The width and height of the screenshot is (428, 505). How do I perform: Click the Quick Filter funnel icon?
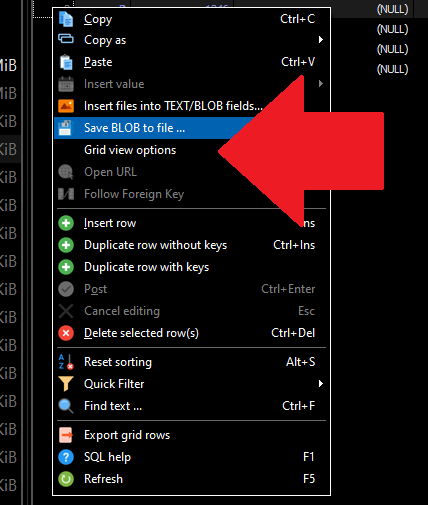pyautogui.click(x=66, y=384)
